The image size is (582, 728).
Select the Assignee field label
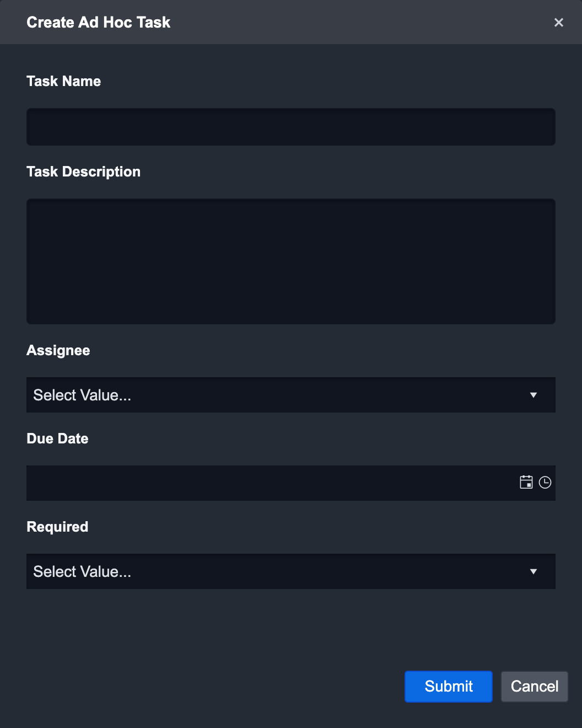[x=58, y=350]
